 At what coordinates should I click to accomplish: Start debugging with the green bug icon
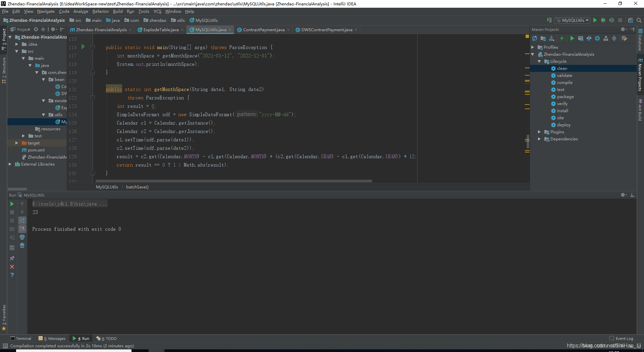603,20
